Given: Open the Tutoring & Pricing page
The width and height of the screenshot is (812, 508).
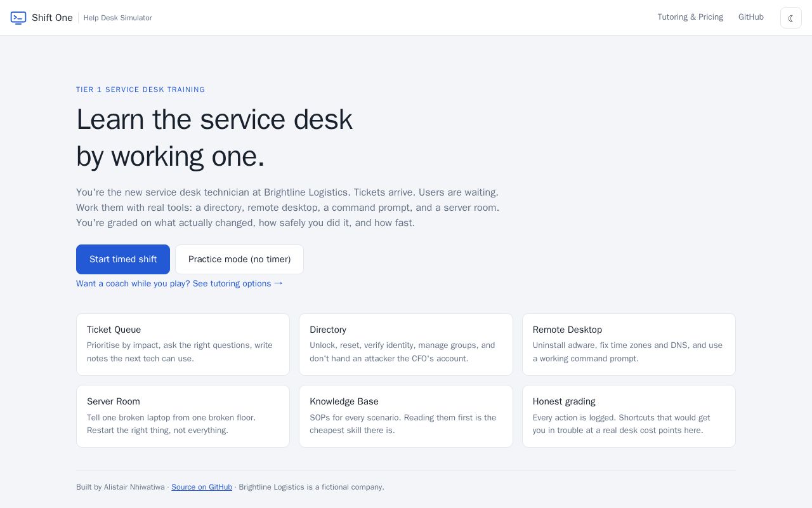Looking at the screenshot, I should click(690, 17).
